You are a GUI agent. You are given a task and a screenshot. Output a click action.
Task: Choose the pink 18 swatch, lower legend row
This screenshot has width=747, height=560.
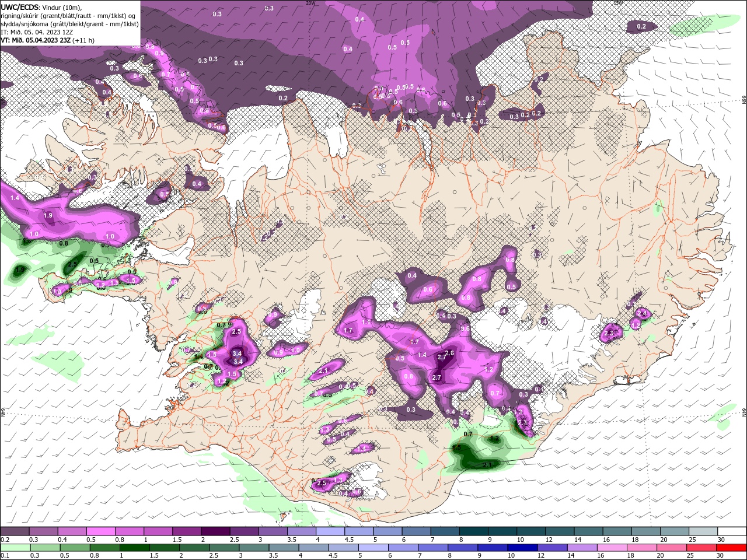pyautogui.click(x=643, y=548)
